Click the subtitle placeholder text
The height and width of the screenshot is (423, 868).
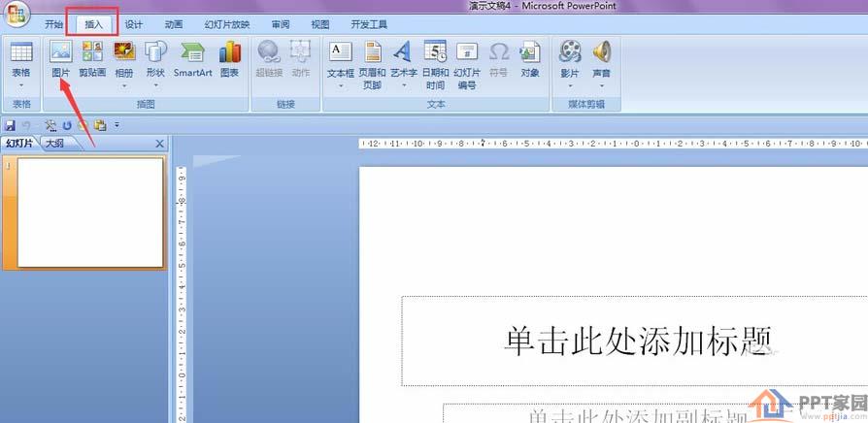[636, 415]
